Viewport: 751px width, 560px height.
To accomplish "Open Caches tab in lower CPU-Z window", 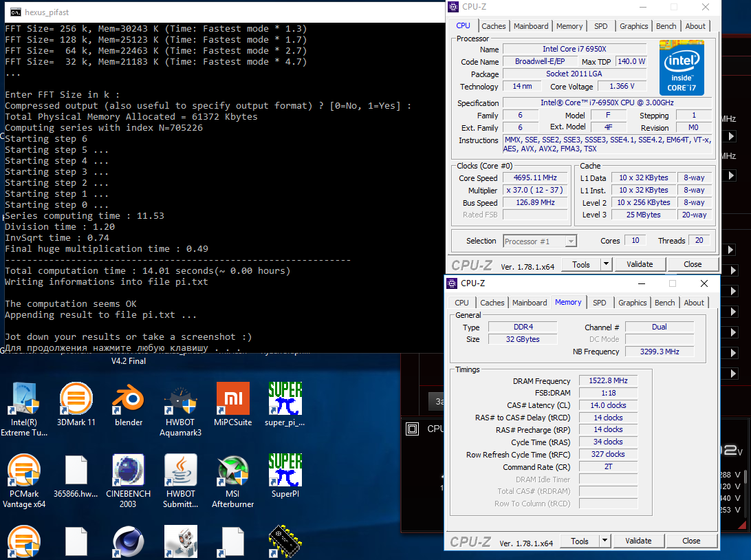I will (492, 303).
